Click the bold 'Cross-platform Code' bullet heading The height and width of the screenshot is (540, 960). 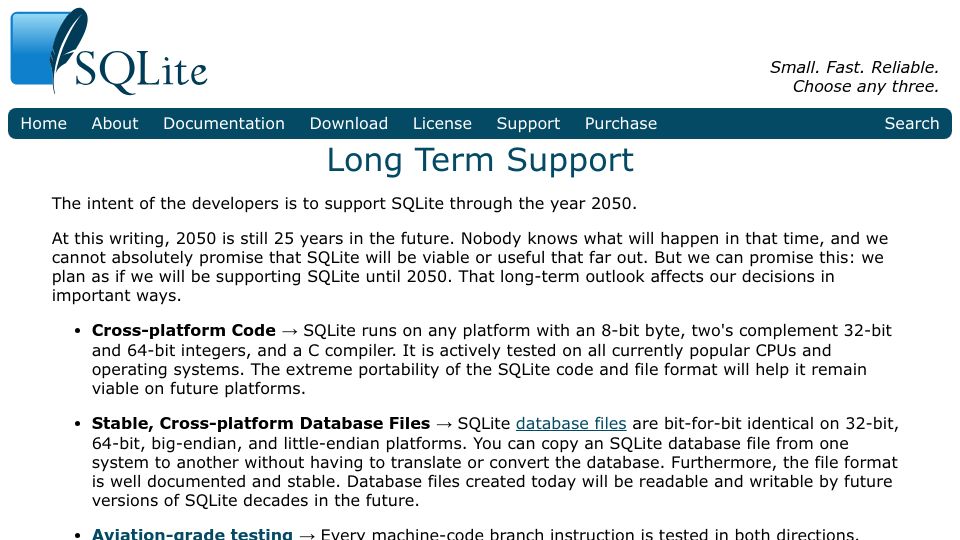(x=184, y=331)
